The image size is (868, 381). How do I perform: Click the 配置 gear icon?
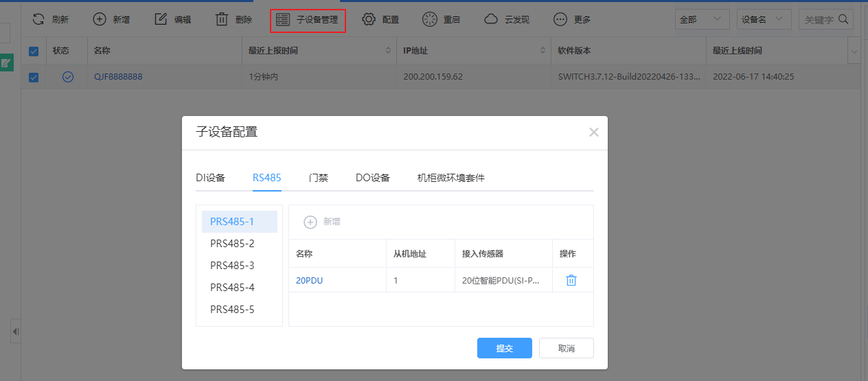pos(369,19)
